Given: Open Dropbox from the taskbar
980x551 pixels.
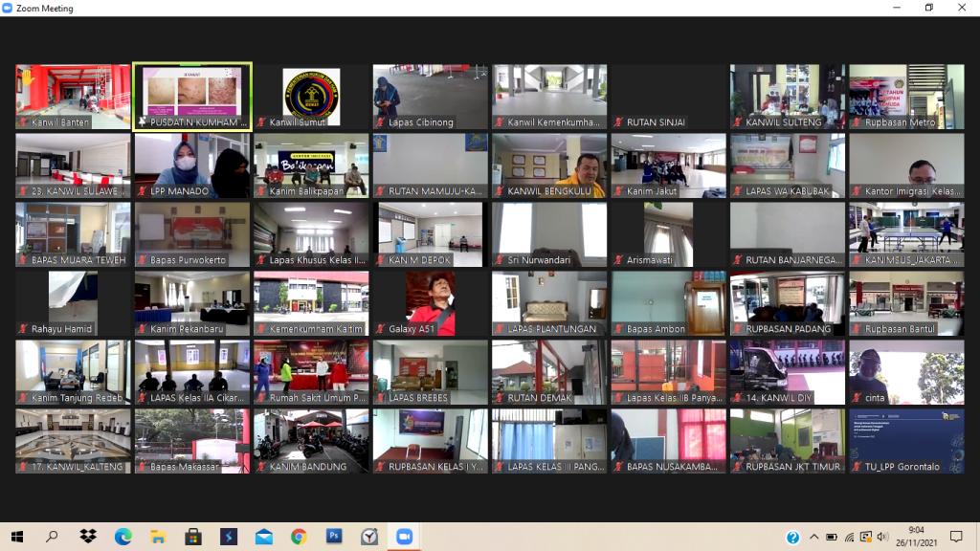Looking at the screenshot, I should 88,537.
